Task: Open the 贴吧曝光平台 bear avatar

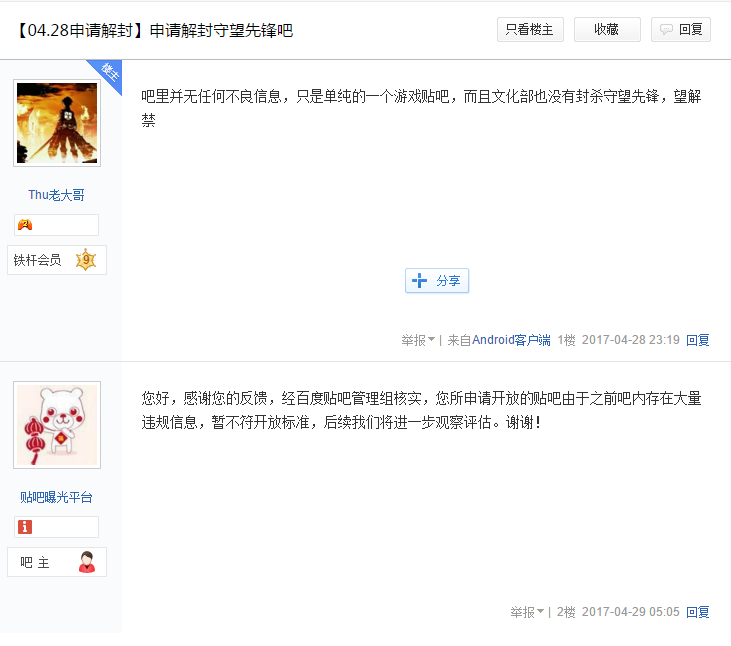Action: pyautogui.click(x=57, y=425)
